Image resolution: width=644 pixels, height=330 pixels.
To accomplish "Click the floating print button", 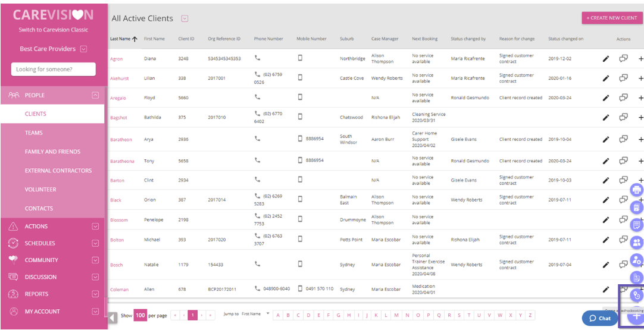I will tap(637, 190).
